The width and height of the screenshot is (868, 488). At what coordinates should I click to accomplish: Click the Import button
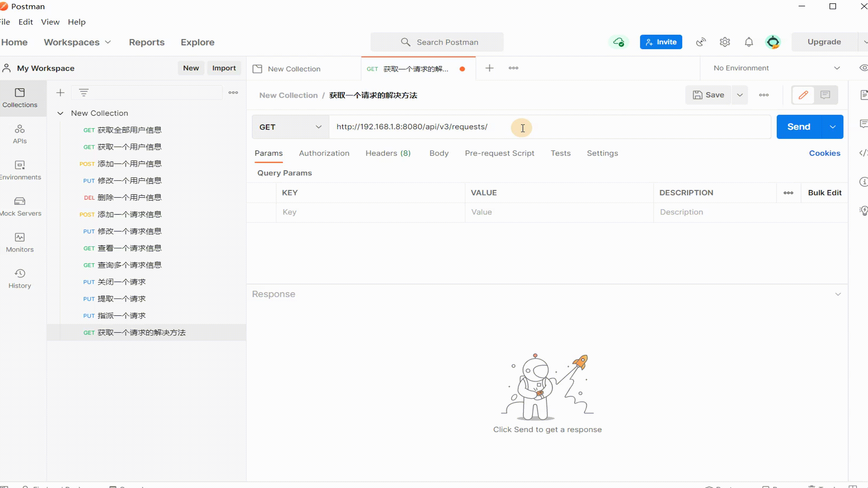tap(224, 68)
